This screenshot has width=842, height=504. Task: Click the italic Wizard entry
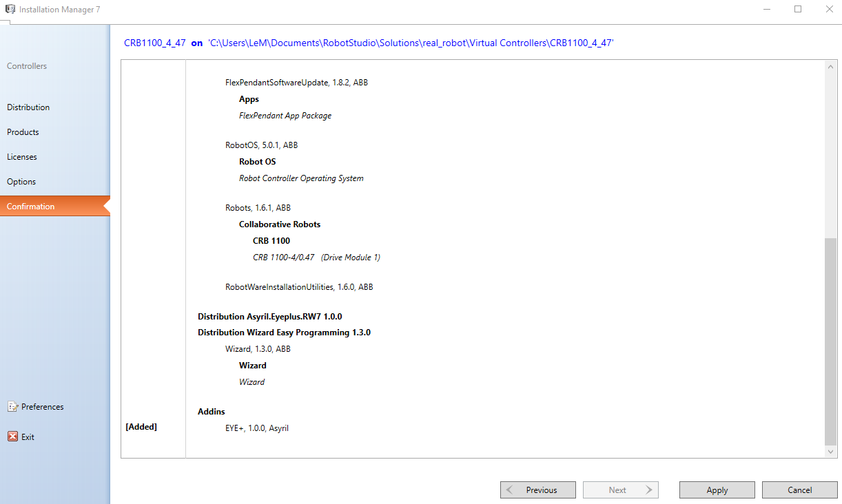pos(251,382)
